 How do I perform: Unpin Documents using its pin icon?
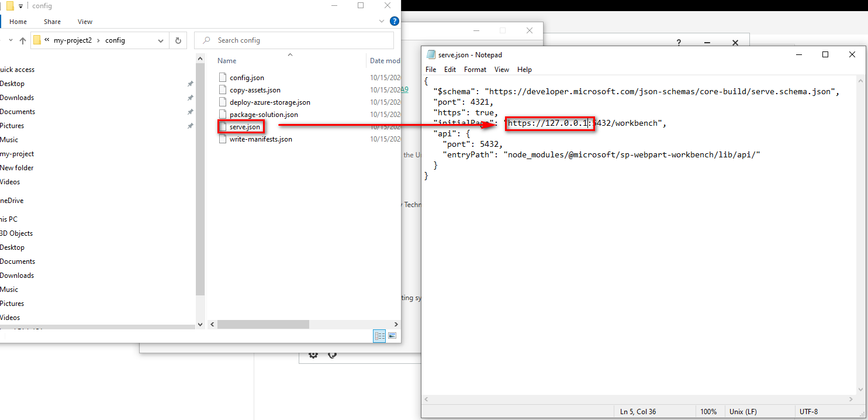click(190, 112)
